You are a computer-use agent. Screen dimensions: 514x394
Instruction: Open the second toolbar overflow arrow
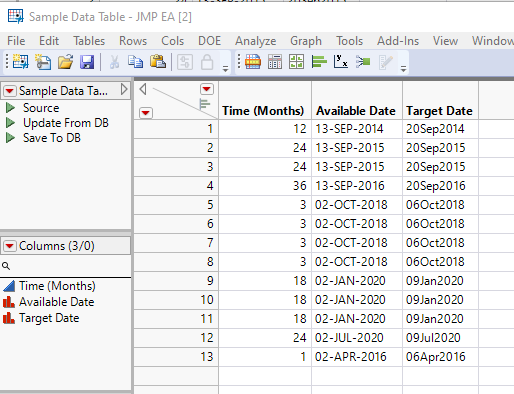[403, 69]
